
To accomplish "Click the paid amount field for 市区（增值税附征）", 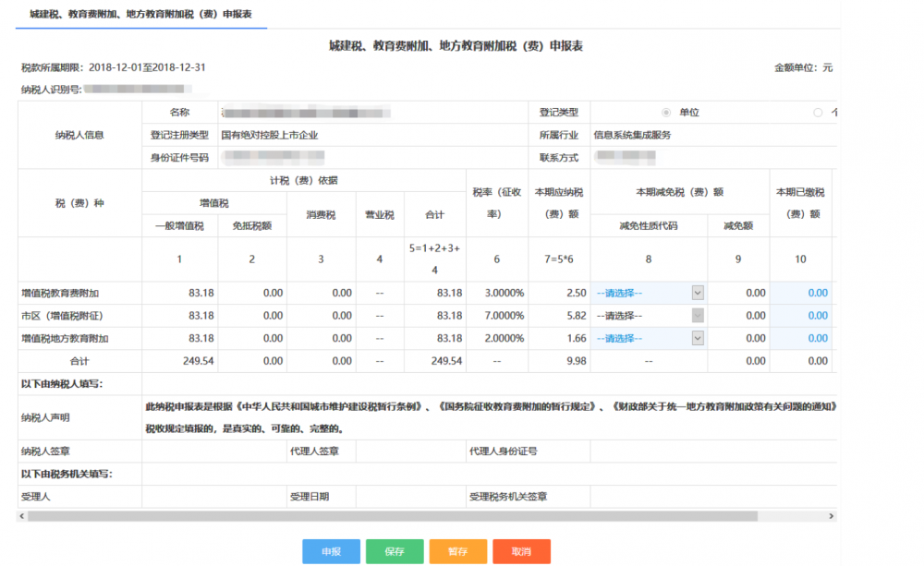I will tap(801, 315).
